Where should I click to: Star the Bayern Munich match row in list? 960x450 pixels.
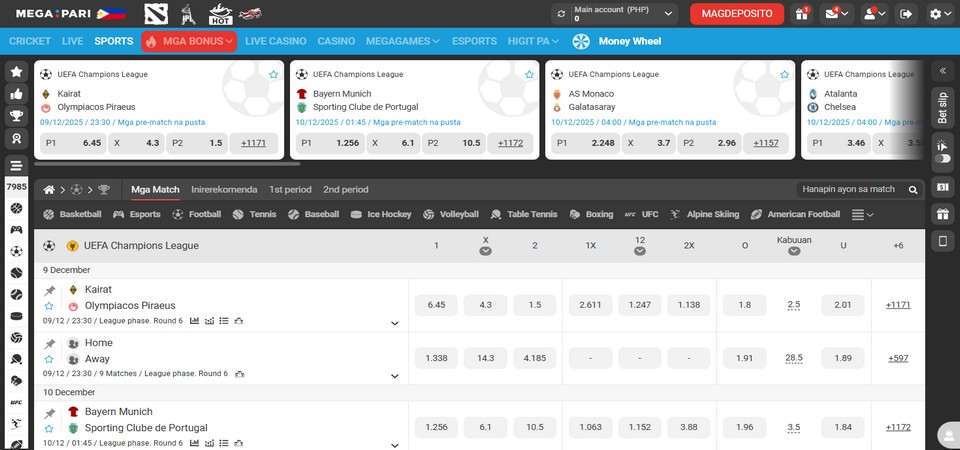[x=49, y=428]
